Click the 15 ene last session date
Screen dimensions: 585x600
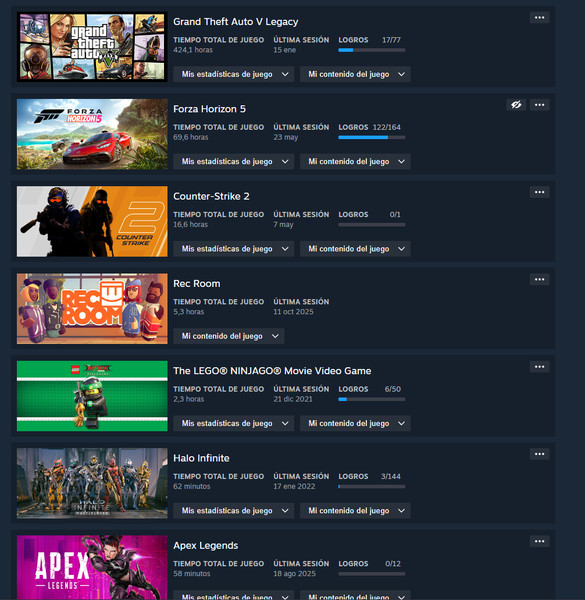284,50
